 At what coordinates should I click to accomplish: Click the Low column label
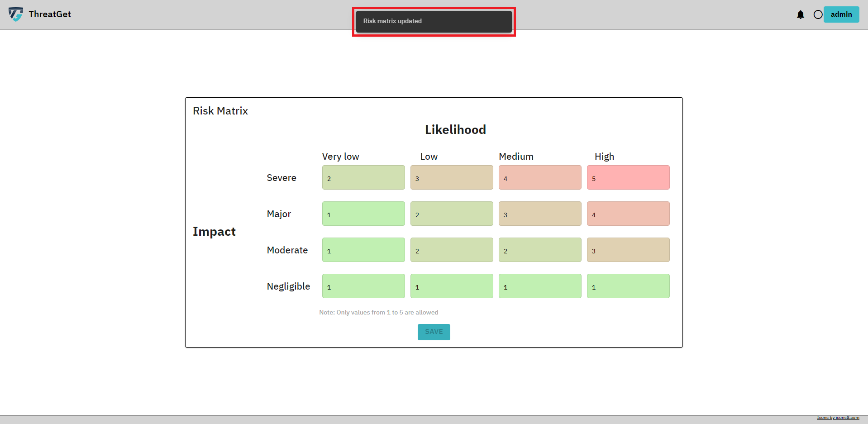coord(429,157)
